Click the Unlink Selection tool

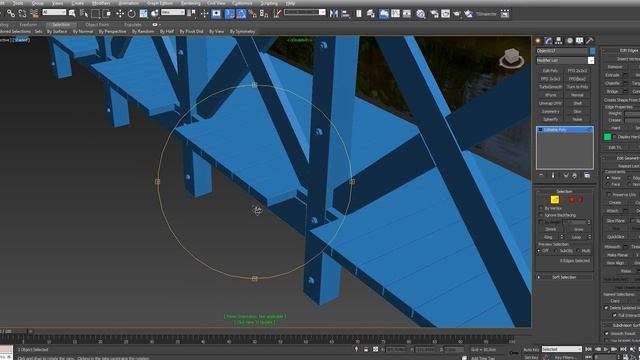point(22,13)
